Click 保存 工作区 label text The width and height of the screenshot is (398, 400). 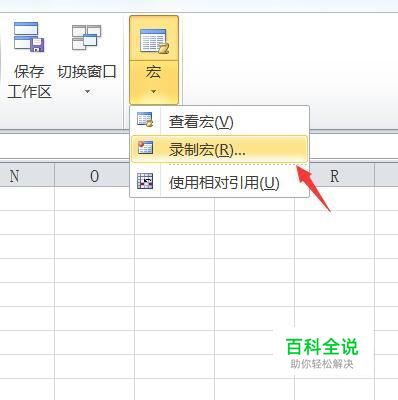click(29, 82)
